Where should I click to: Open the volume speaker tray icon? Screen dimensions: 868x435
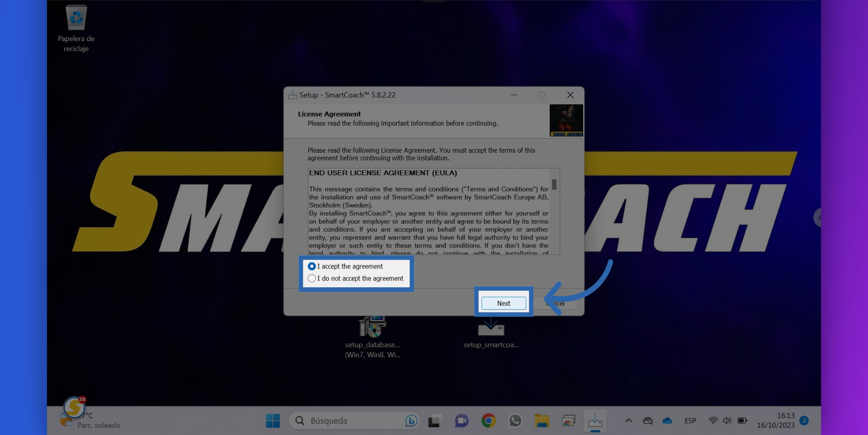[727, 421]
